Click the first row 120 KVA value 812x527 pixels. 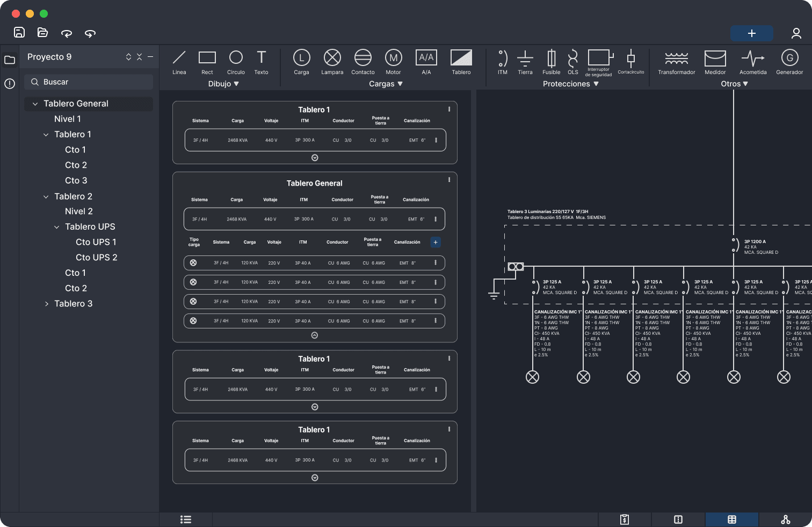tap(249, 263)
